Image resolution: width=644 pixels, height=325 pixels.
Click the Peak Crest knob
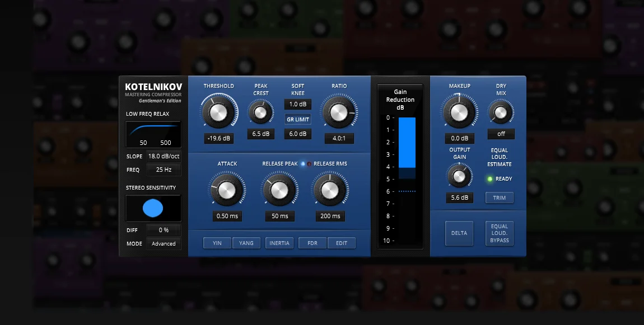[260, 112]
